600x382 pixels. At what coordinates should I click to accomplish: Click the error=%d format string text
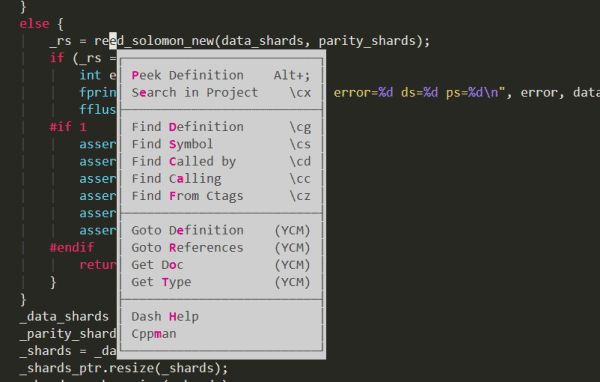363,93
